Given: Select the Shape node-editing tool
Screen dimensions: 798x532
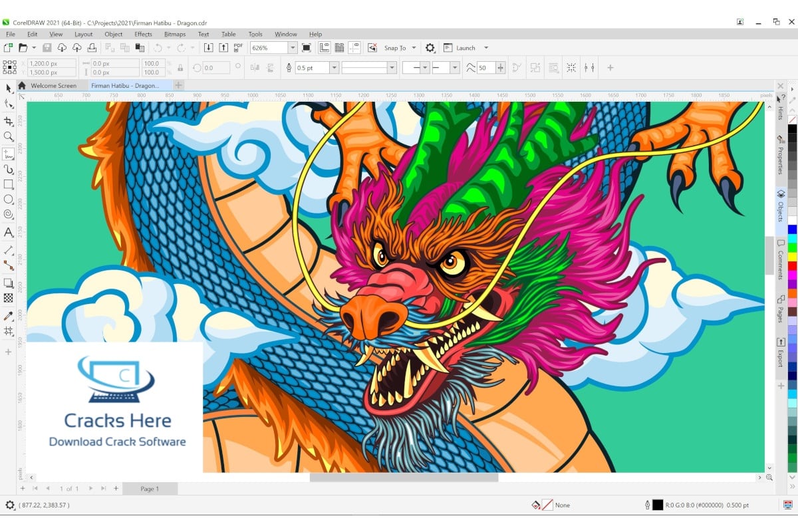Looking at the screenshot, I should coord(8,104).
